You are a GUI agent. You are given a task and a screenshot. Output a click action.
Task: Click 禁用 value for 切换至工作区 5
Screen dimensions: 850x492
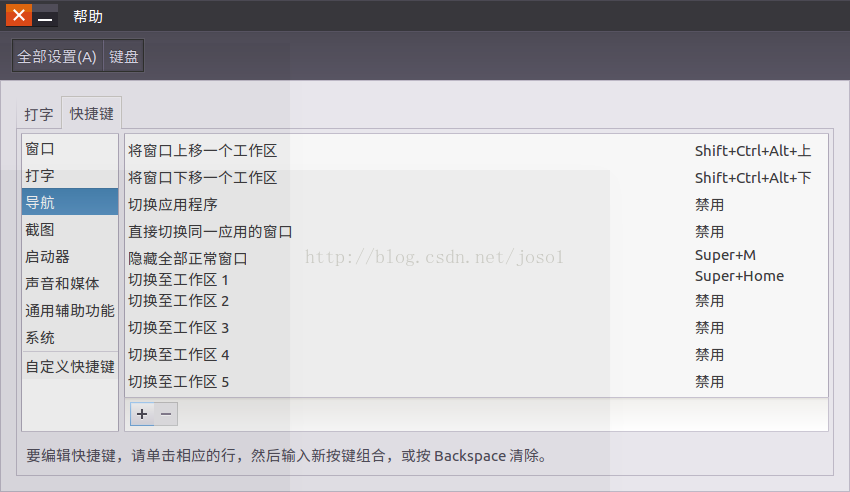click(710, 382)
